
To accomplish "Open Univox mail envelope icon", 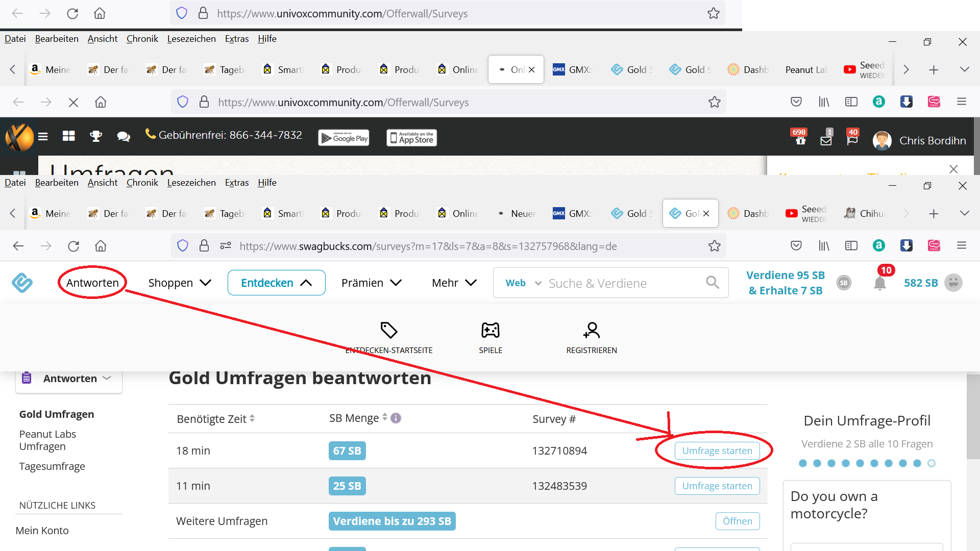I will 826,140.
